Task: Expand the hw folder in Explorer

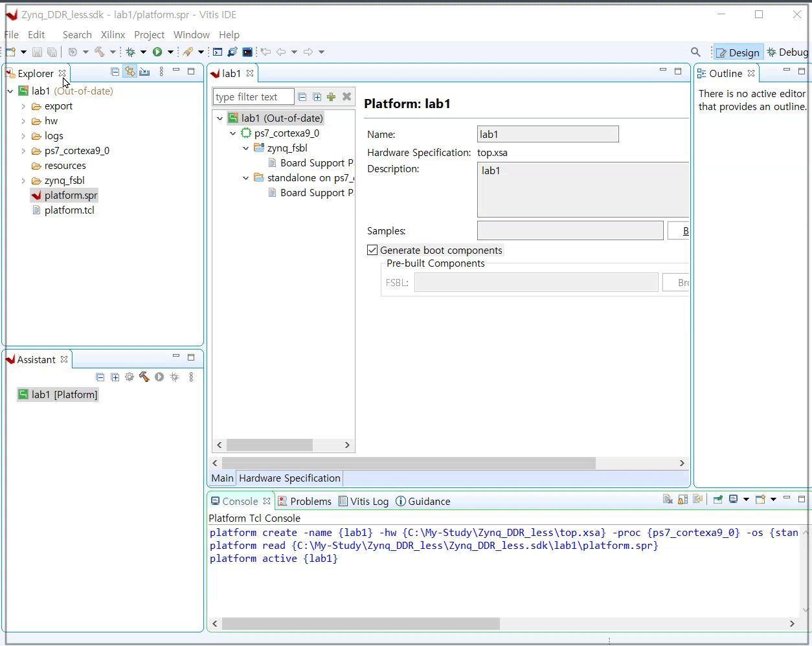Action: 23,121
